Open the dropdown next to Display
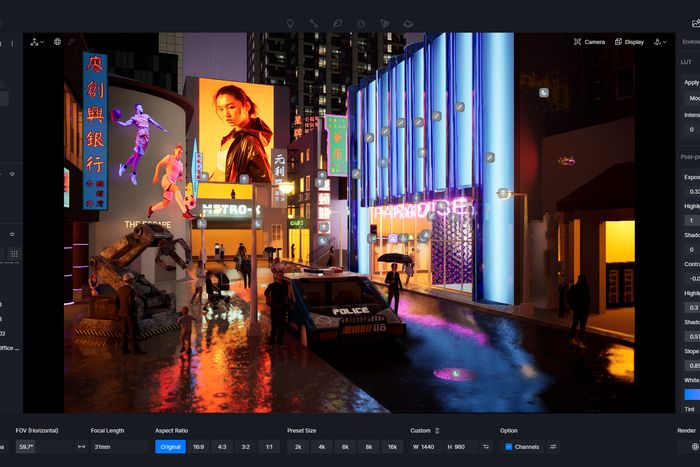This screenshot has width=700, height=467. click(660, 42)
